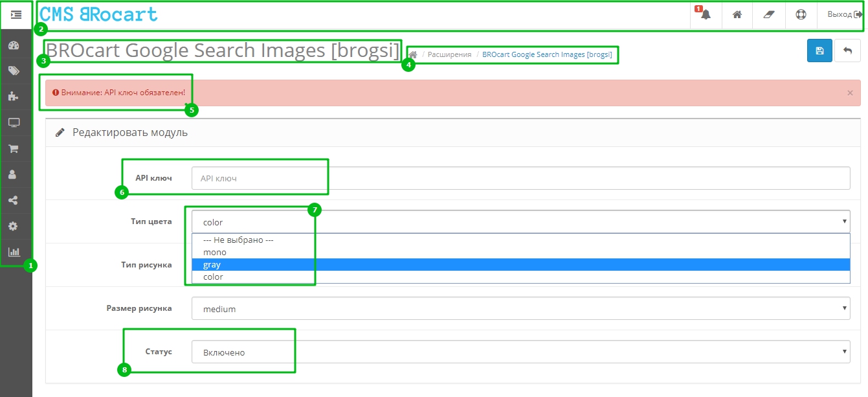Image resolution: width=868 pixels, height=397 pixels.
Task: Save module with blue floppy disk button
Action: click(820, 51)
